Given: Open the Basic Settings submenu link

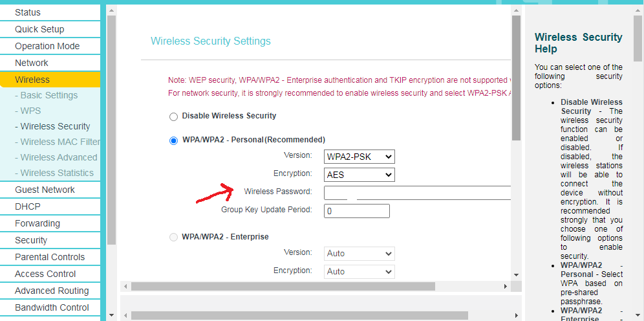Looking at the screenshot, I should pos(48,95).
